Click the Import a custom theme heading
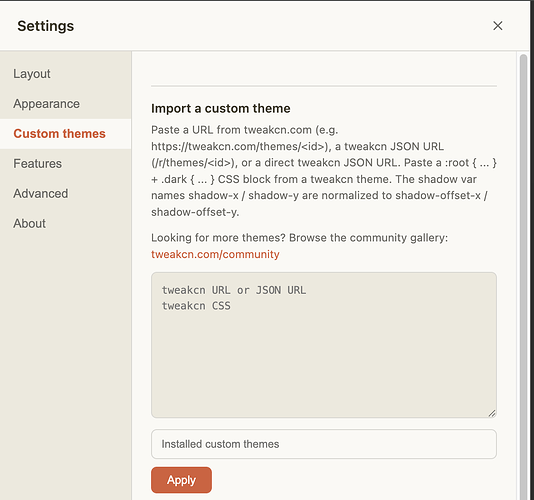This screenshot has height=500, width=534. click(x=221, y=108)
